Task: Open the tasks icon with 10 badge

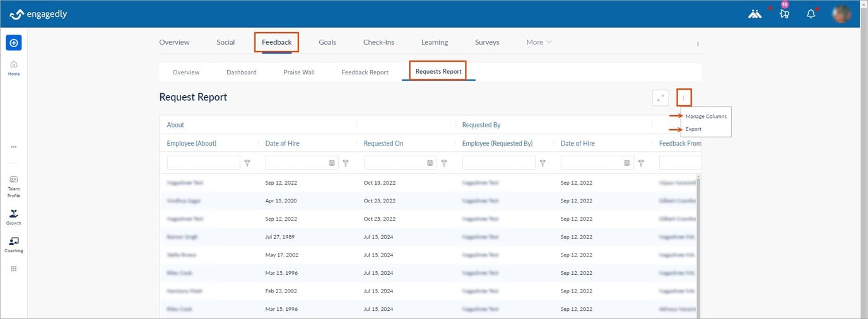Action: coord(784,14)
